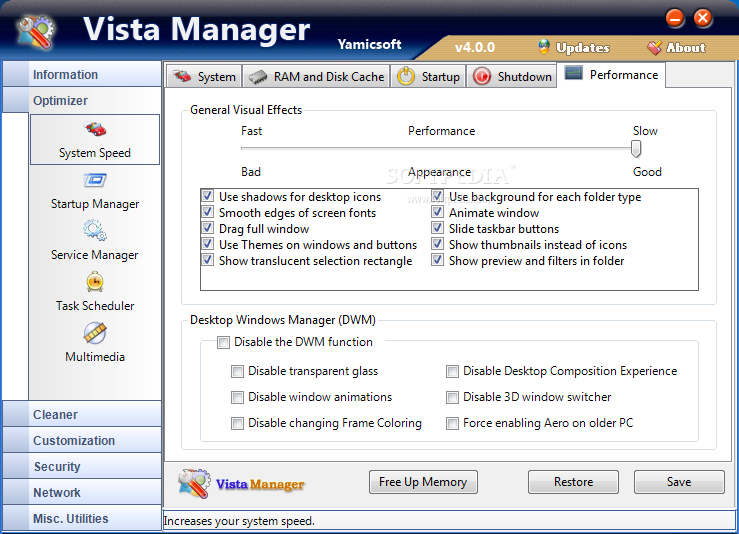Expand the Customization sidebar section
The height and width of the screenshot is (534, 739).
coord(82,440)
